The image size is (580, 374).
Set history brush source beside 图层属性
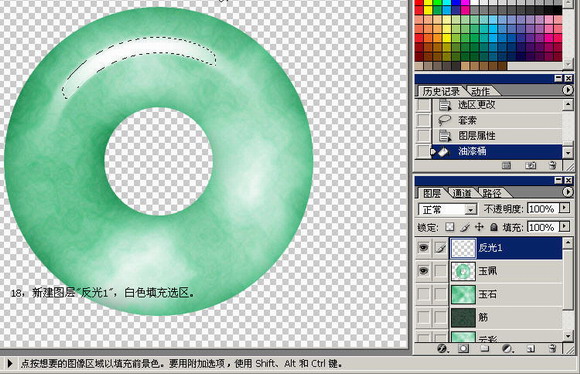[424, 136]
